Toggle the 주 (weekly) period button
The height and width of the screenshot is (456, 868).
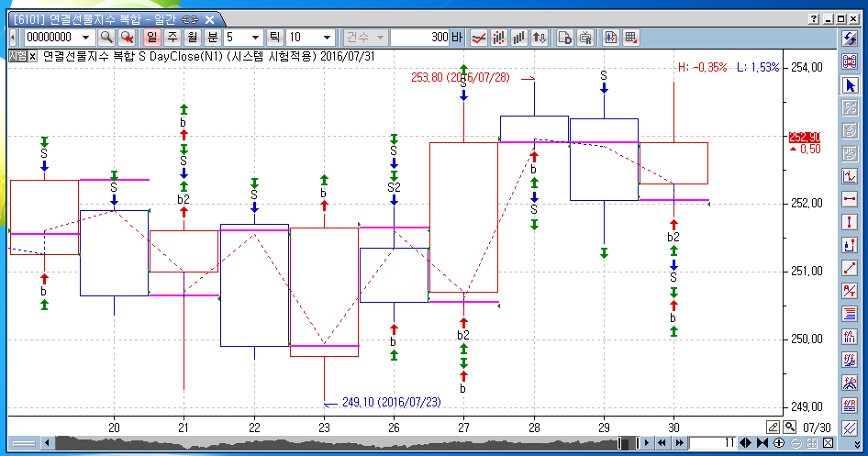[172, 38]
